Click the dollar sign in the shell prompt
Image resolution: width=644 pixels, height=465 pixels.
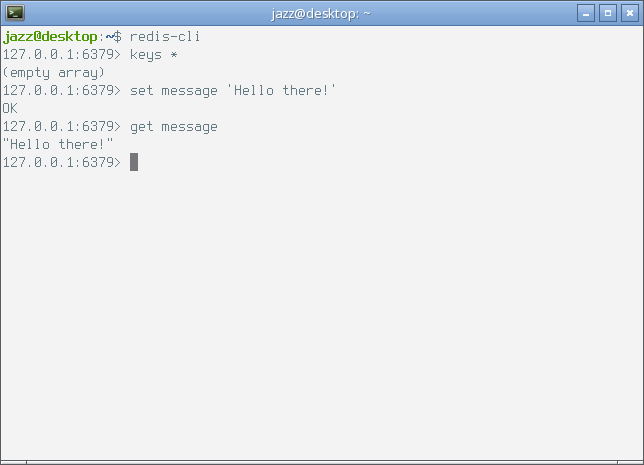(x=117, y=37)
